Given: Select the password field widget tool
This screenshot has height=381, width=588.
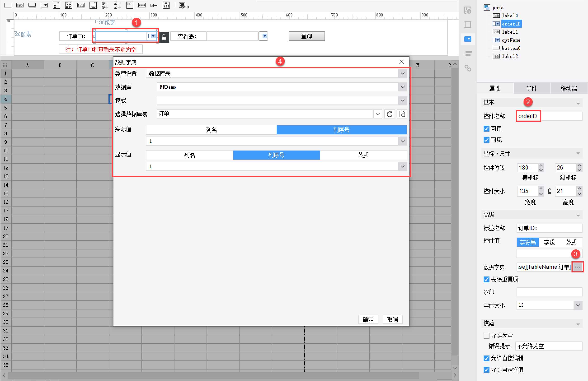Looking at the screenshot, I should point(142,5).
